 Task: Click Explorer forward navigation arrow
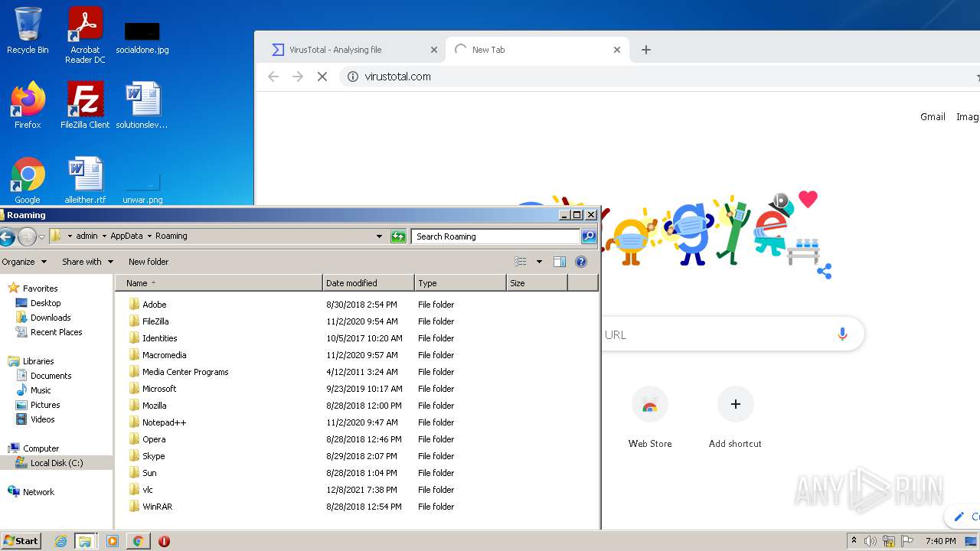tap(27, 236)
